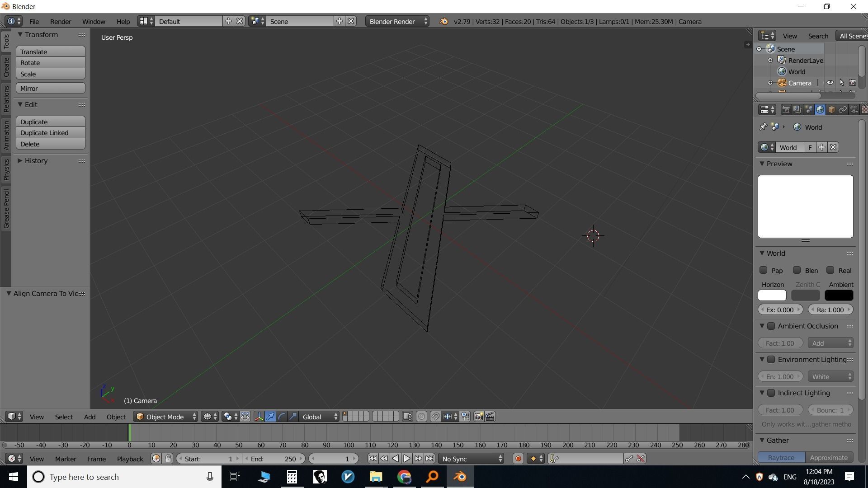Open the Blender Render engine dropdown
Viewport: 868px width, 488px height.
tap(397, 21)
